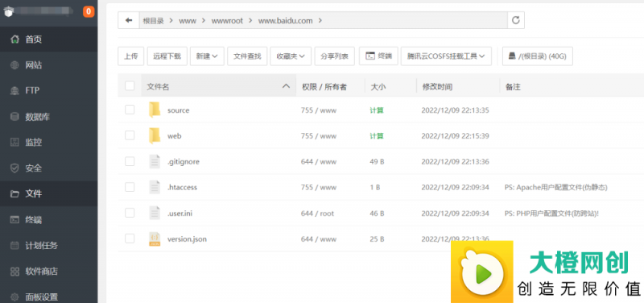The image size is (644, 303).
Task: Click the version.json file name
Action: 187,239
